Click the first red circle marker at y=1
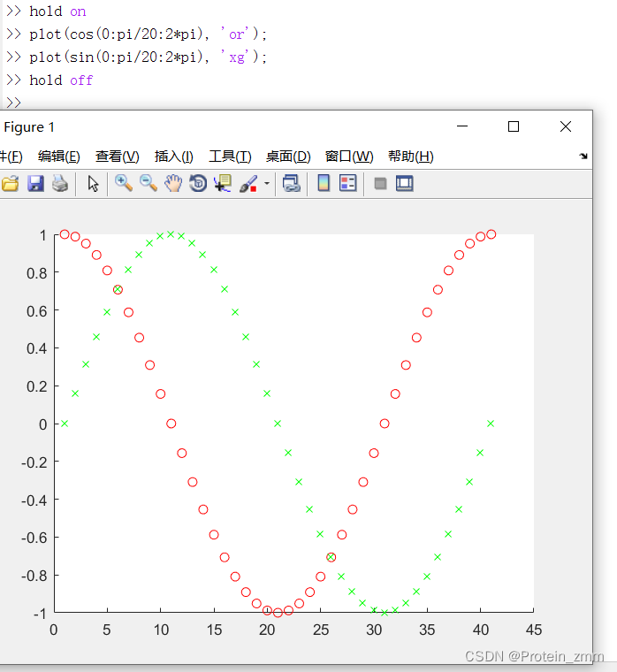 click(x=65, y=234)
